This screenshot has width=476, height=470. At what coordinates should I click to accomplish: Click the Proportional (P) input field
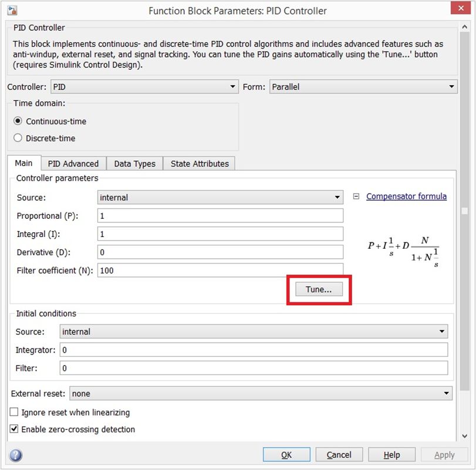pyautogui.click(x=221, y=215)
